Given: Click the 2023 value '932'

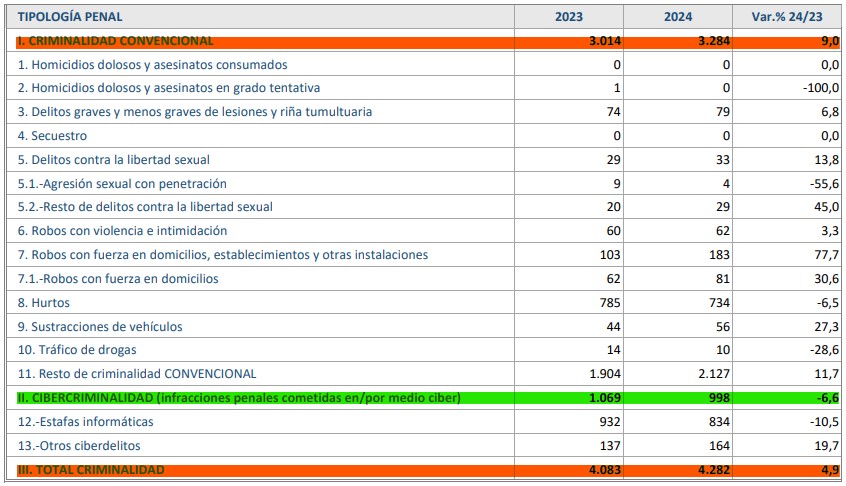Looking at the screenshot, I should (x=610, y=422).
